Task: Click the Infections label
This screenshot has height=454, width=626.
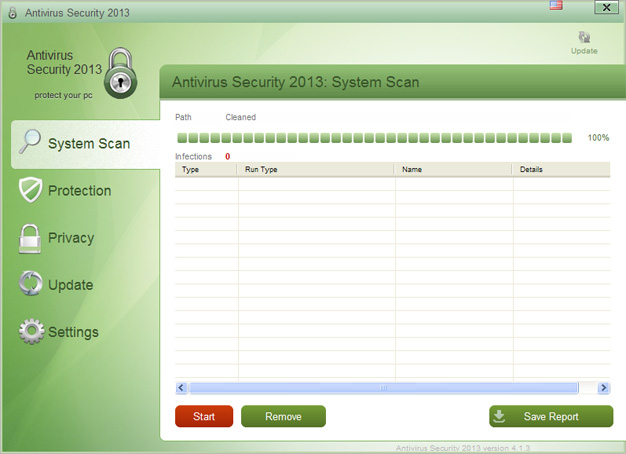Action: point(193,157)
